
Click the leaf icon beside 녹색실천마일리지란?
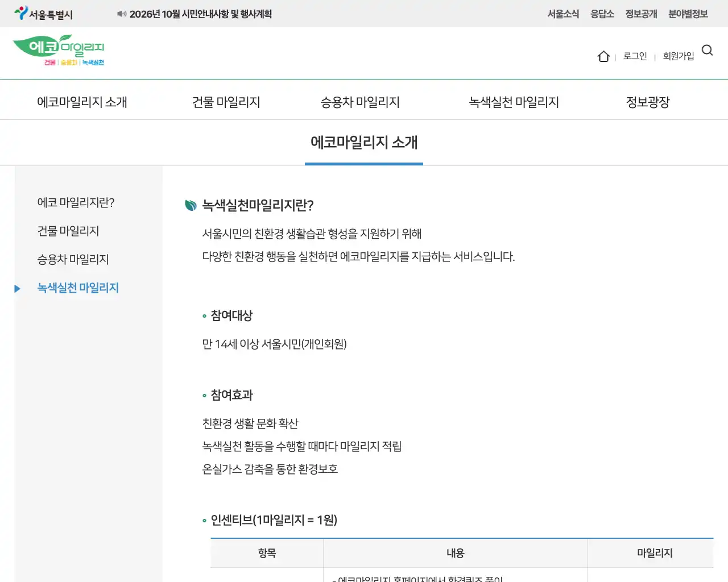tap(191, 205)
